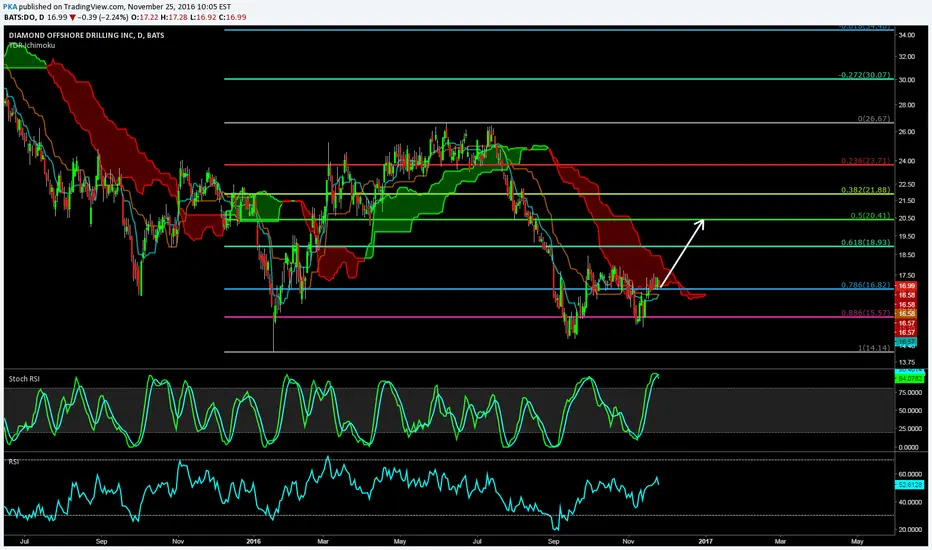
Task: Click the 40.0000 RSI axis label
Action: (911, 502)
